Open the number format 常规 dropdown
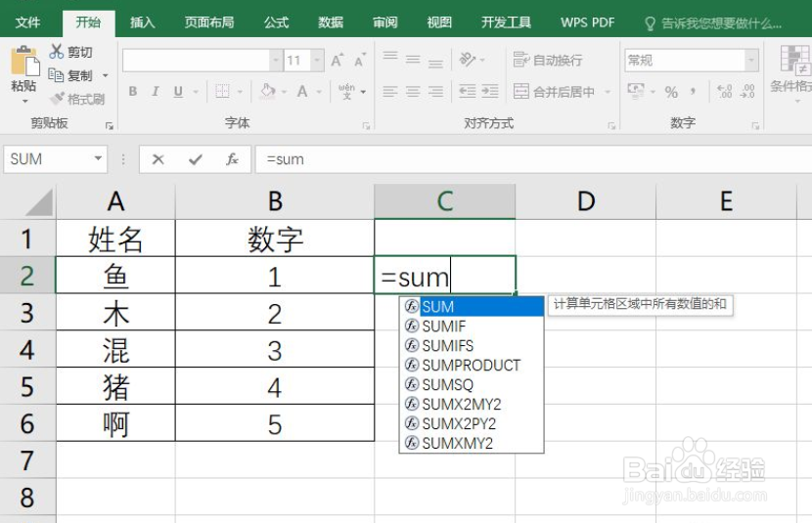 [x=752, y=61]
